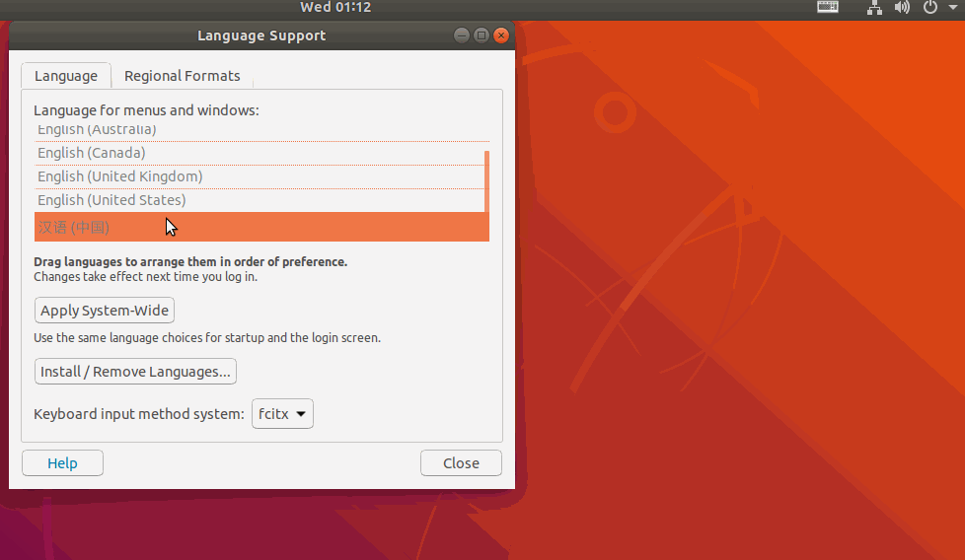
Task: Open Install / Remove Languages dialog
Action: point(135,372)
